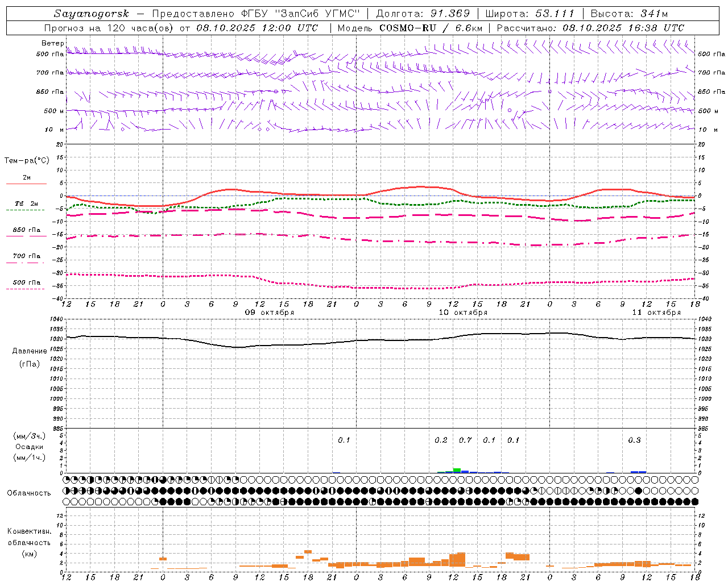Select the text "Долгота: 91.369"
This screenshot has height=582, width=728.
tap(423, 14)
